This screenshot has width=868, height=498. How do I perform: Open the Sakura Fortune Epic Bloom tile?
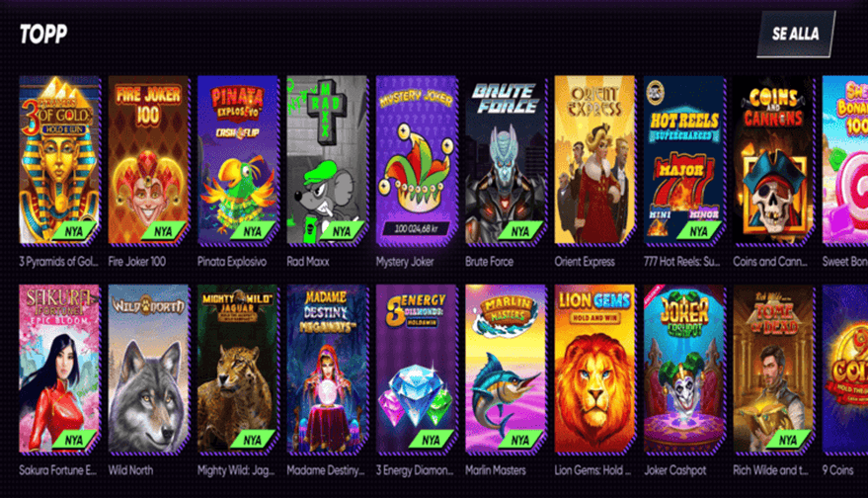pyautogui.click(x=59, y=369)
